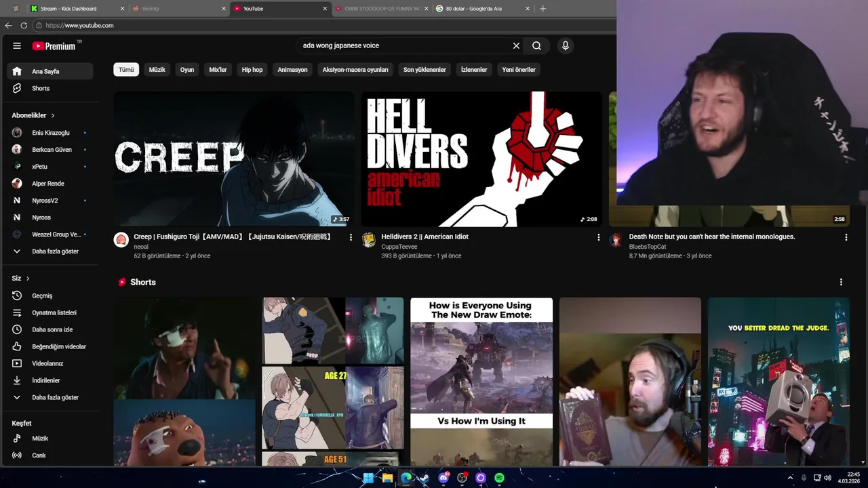Image resolution: width=868 pixels, height=488 pixels.
Task: Close the active YouTube browser tab
Action: [x=325, y=8]
